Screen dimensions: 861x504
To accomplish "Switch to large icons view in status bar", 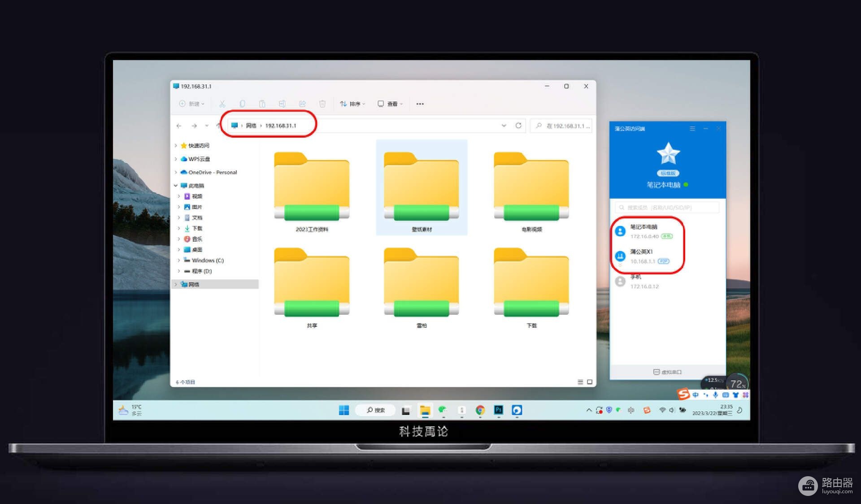I will click(590, 382).
